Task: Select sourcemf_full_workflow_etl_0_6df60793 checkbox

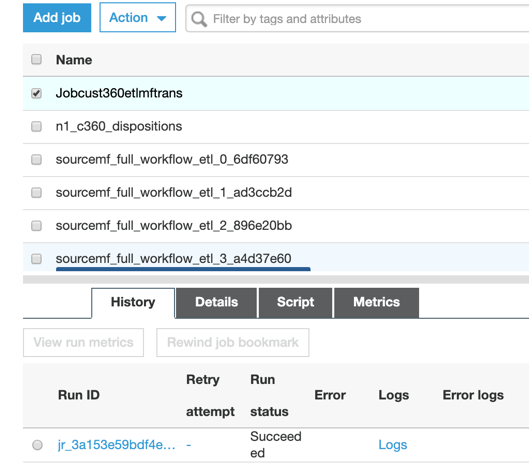Action: click(36, 159)
